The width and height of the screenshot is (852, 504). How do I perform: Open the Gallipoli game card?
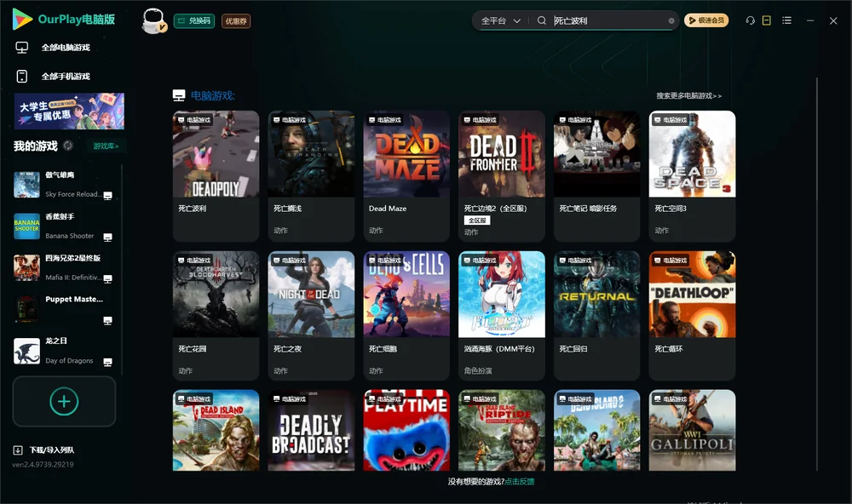pyautogui.click(x=692, y=430)
